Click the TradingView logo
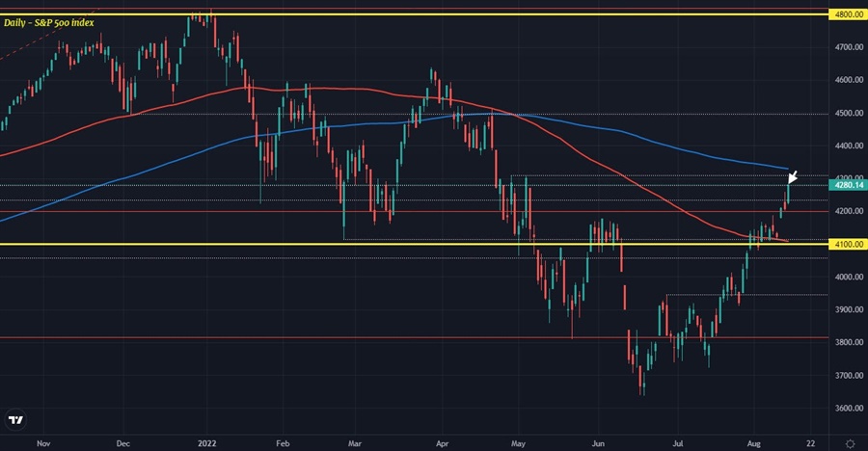The image size is (868, 451). tap(16, 420)
